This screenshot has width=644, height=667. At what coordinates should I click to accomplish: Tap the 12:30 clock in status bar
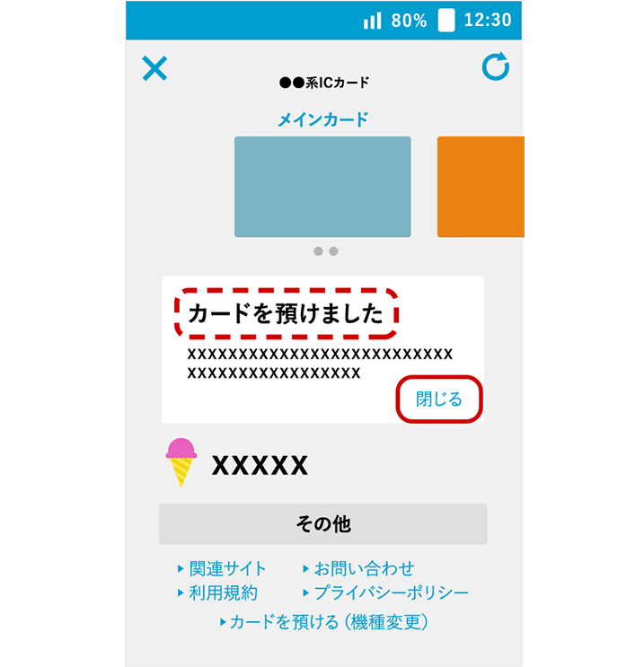coord(488,20)
